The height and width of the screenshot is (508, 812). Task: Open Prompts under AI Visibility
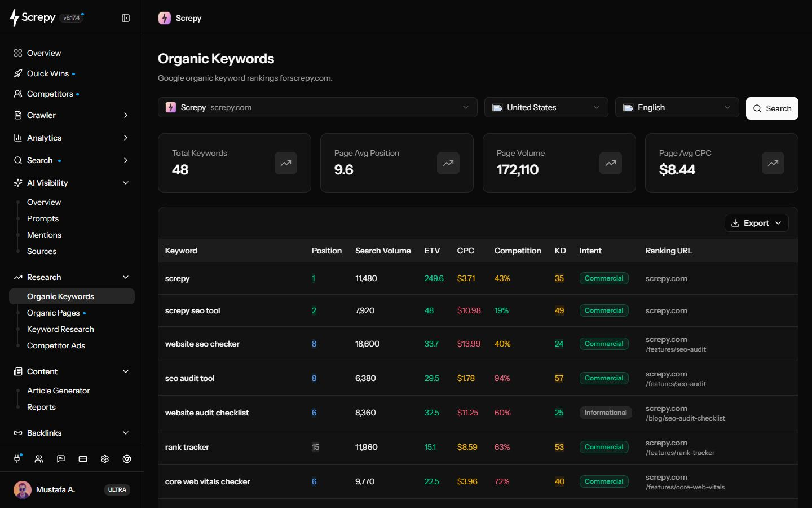pos(43,218)
